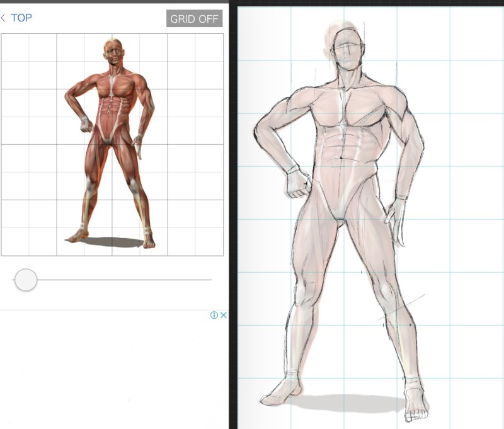Click the back chevron beside TOP
The height and width of the screenshot is (429, 504).
pos(3,18)
